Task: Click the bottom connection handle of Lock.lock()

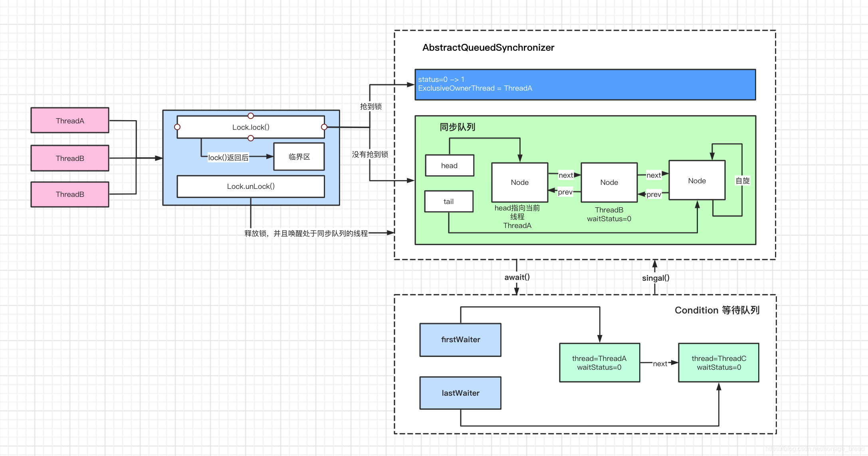Action: [251, 138]
